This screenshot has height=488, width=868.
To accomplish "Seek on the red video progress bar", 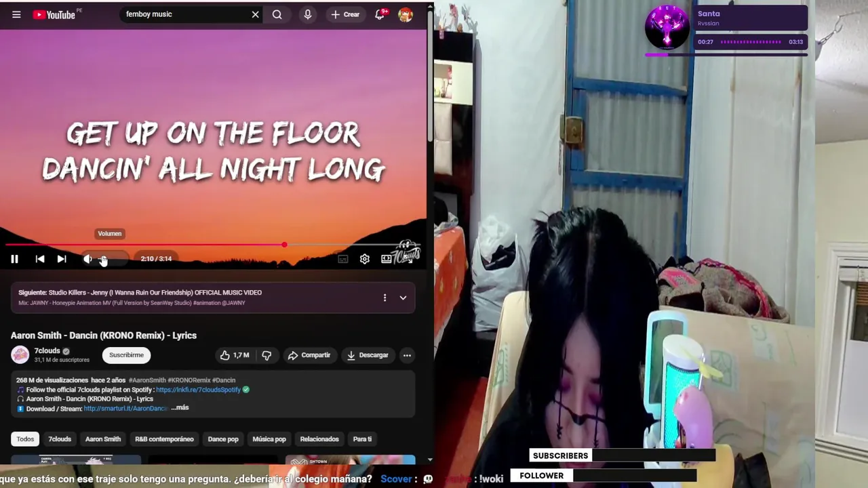I will pyautogui.click(x=213, y=245).
